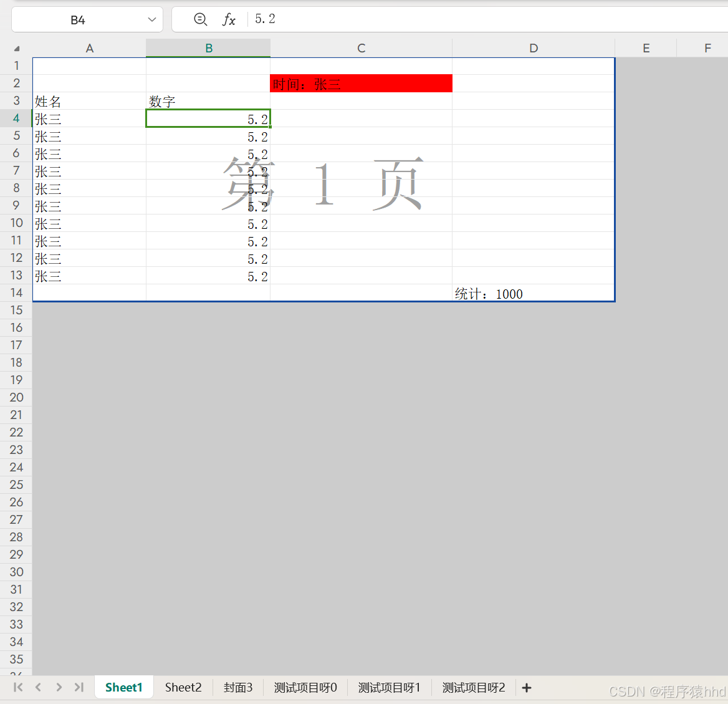
Task: Open the 封面3 sheet tab
Action: 238,687
